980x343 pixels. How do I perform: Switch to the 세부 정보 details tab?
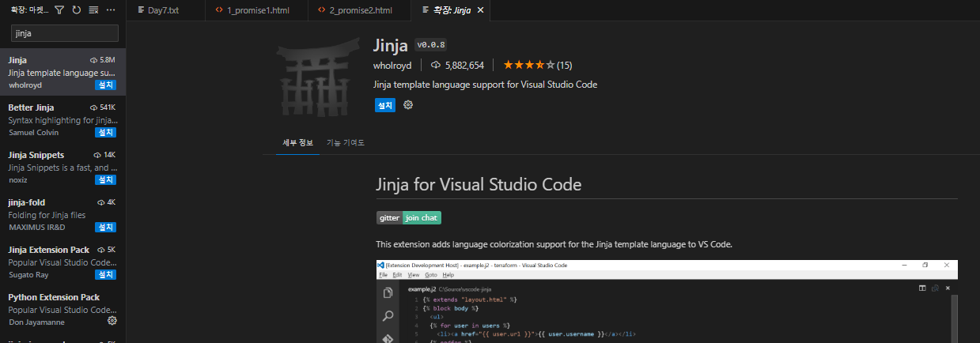pos(298,143)
